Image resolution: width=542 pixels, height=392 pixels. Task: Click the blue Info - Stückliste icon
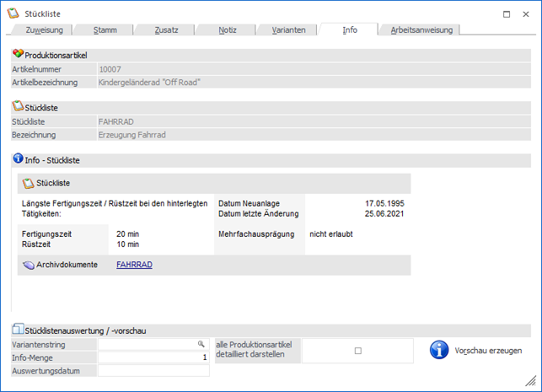tap(18, 158)
